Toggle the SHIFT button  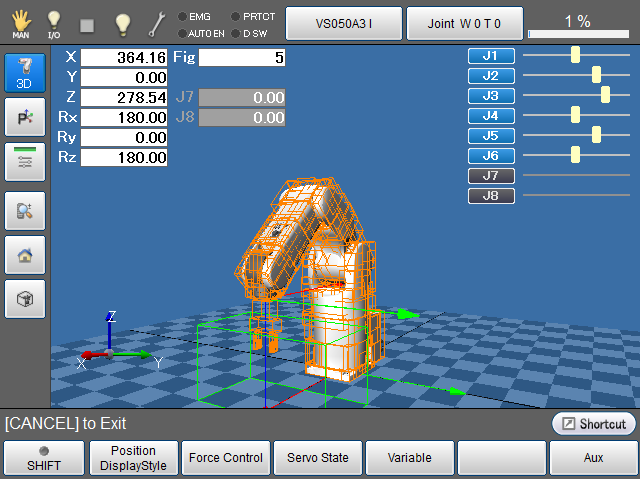click(43, 458)
